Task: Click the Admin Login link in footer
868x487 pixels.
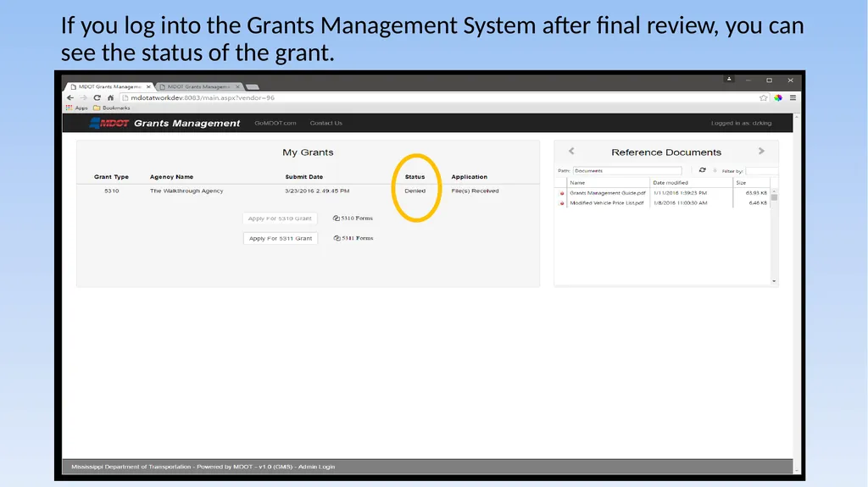Action: pyautogui.click(x=317, y=467)
